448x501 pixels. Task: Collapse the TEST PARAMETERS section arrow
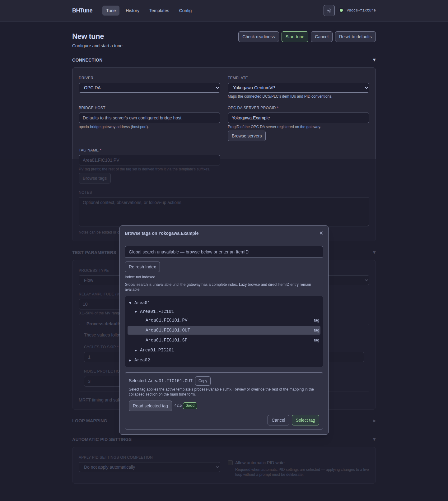pos(374,253)
